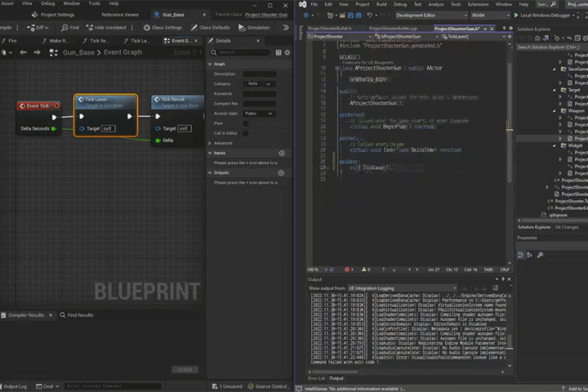Click the Clear button in Compiler Results
588x392 pixels.
click(x=185, y=369)
